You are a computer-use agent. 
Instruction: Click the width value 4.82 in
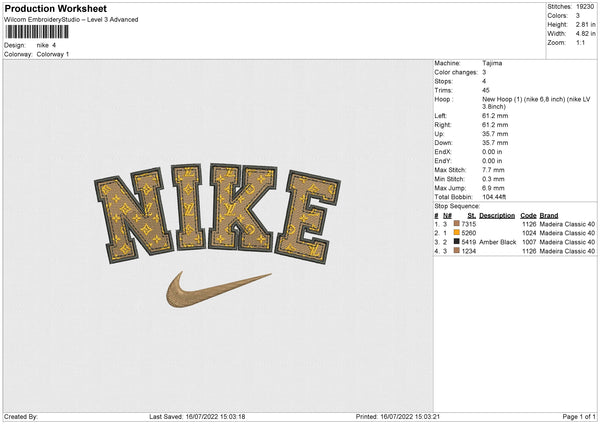tap(585, 34)
